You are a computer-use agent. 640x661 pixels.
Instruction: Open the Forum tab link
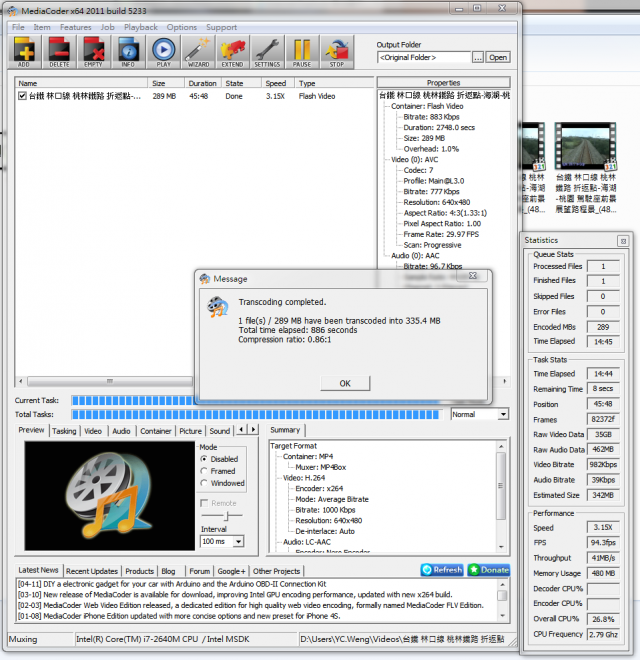(199, 571)
